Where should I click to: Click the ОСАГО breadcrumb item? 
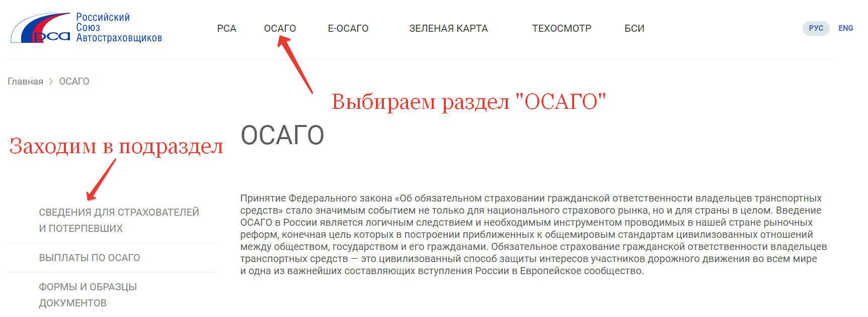(x=74, y=82)
